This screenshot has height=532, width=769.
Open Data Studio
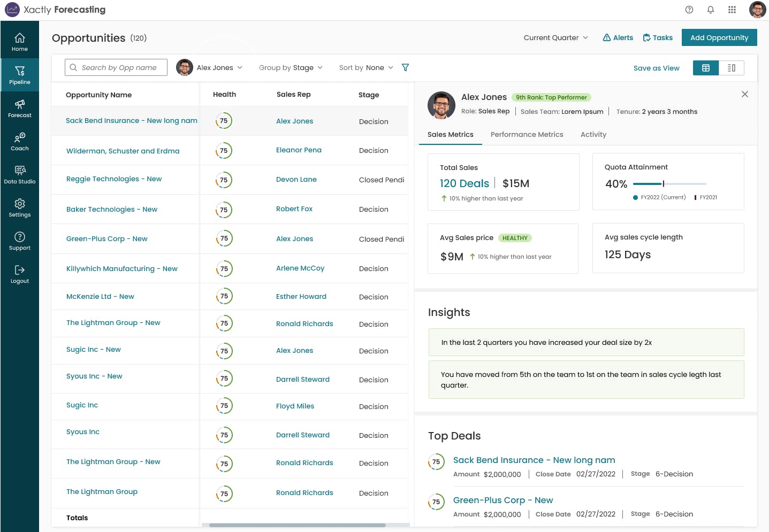click(x=20, y=175)
